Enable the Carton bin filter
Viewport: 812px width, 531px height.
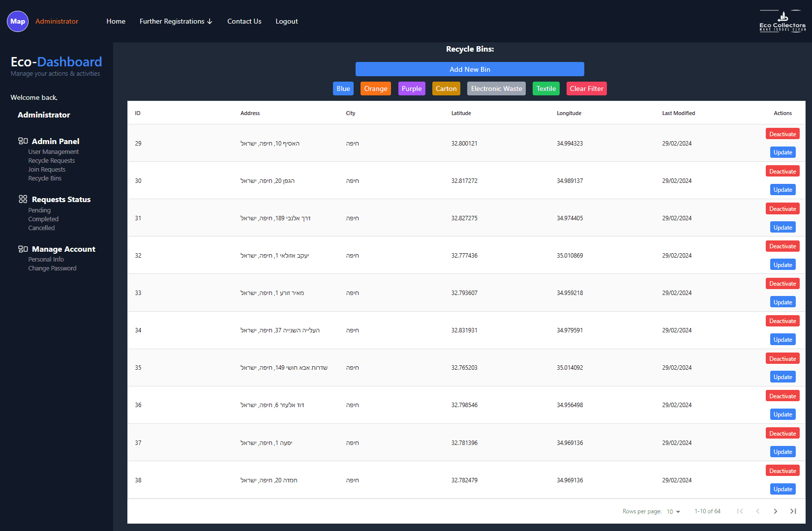click(446, 88)
